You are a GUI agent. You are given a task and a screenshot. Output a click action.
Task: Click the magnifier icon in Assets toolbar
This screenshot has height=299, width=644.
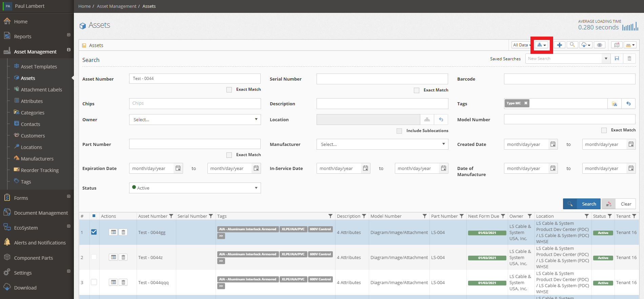pos(572,45)
